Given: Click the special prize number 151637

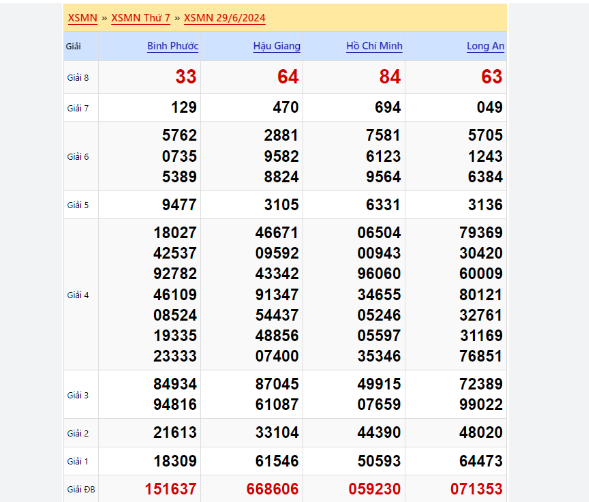Looking at the screenshot, I should (x=171, y=489).
